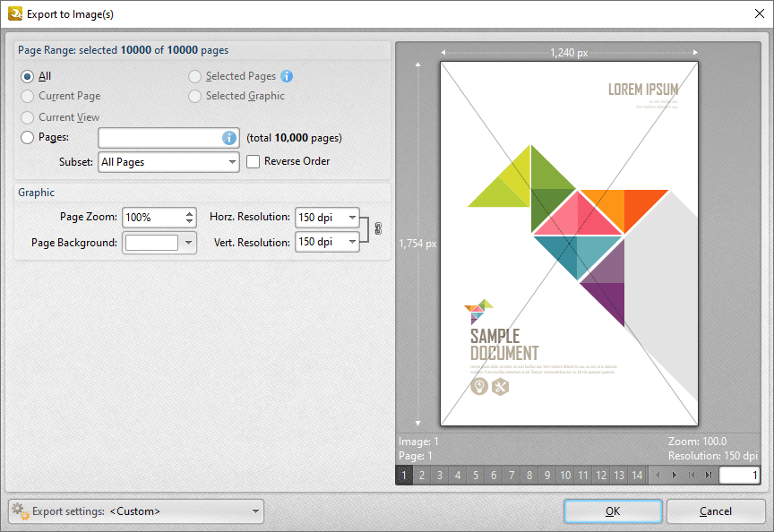Click the page number input field at bottom right
This screenshot has height=532, width=774.
click(740, 475)
